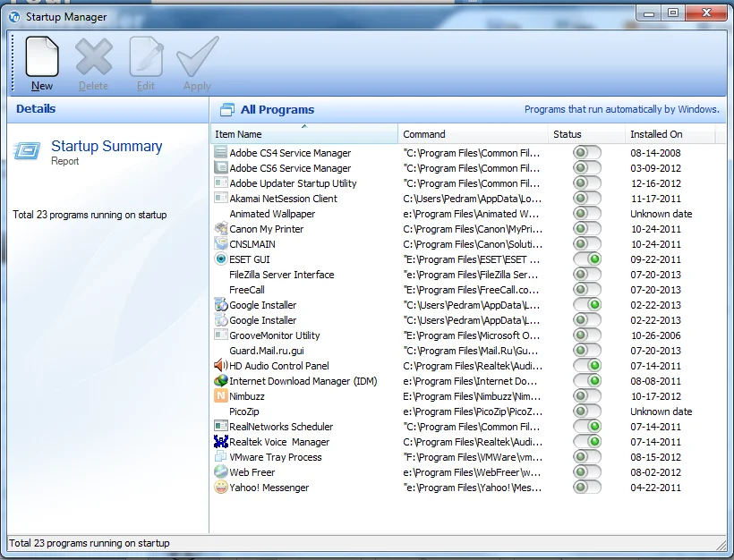This screenshot has width=734, height=560.
Task: Click the Web Freer command path
Action: click(472, 472)
